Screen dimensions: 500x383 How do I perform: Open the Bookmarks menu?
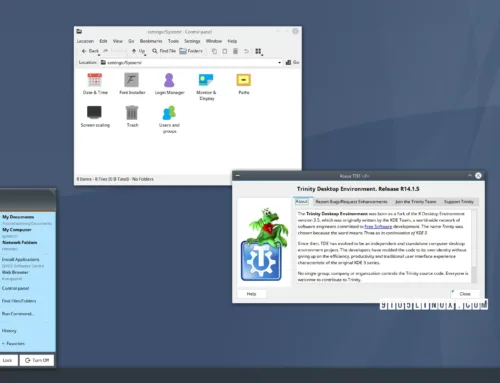coord(151,41)
